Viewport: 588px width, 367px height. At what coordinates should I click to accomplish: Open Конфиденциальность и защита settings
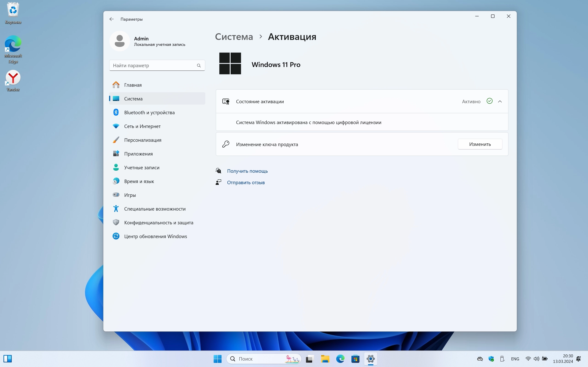tap(158, 222)
